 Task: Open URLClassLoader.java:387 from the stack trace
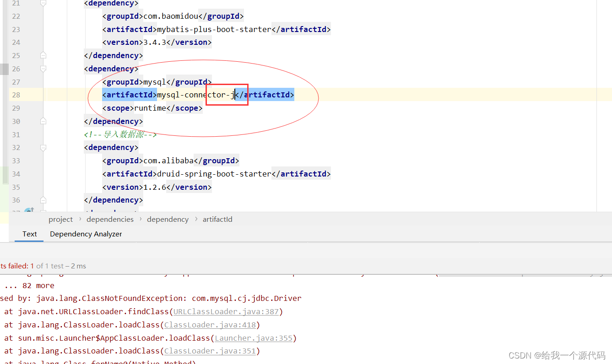(227, 311)
